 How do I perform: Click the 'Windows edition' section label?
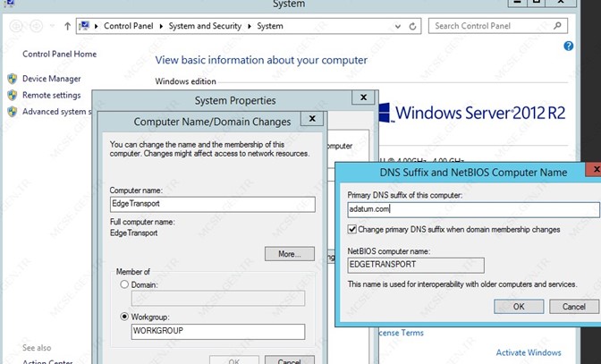(x=185, y=81)
